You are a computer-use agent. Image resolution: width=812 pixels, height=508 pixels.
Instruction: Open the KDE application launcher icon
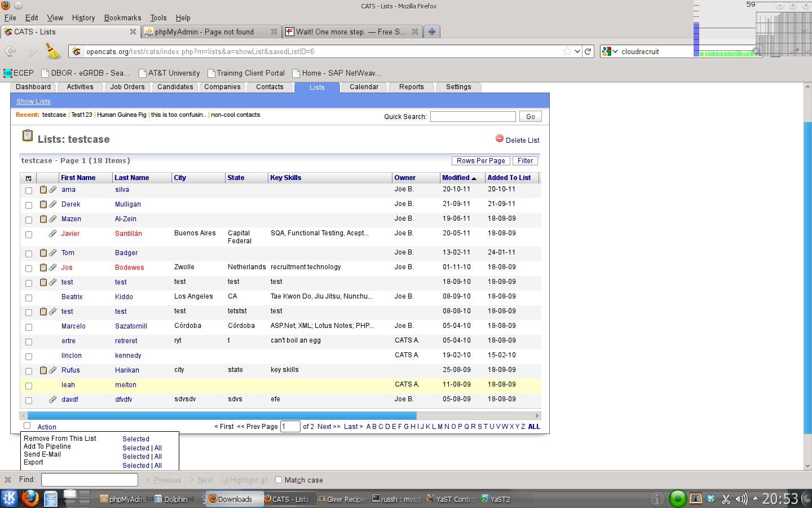tap(10, 498)
